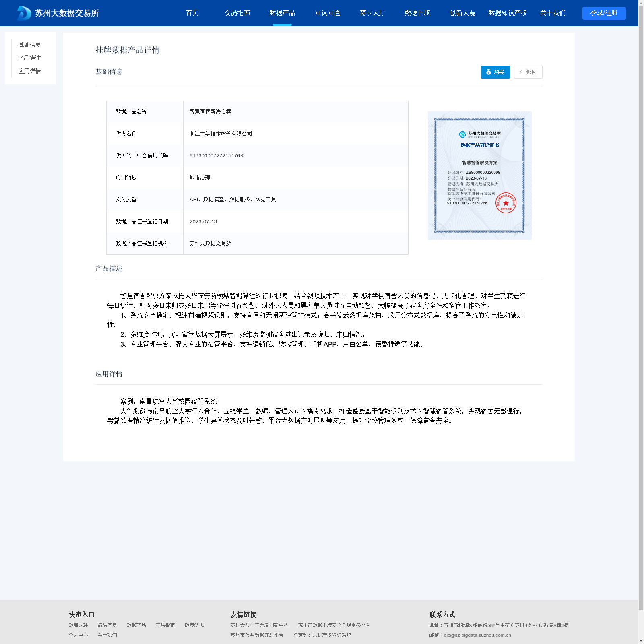This screenshot has width=644, height=644.
Task: Click the page vertical scrollbar
Action: (641, 308)
